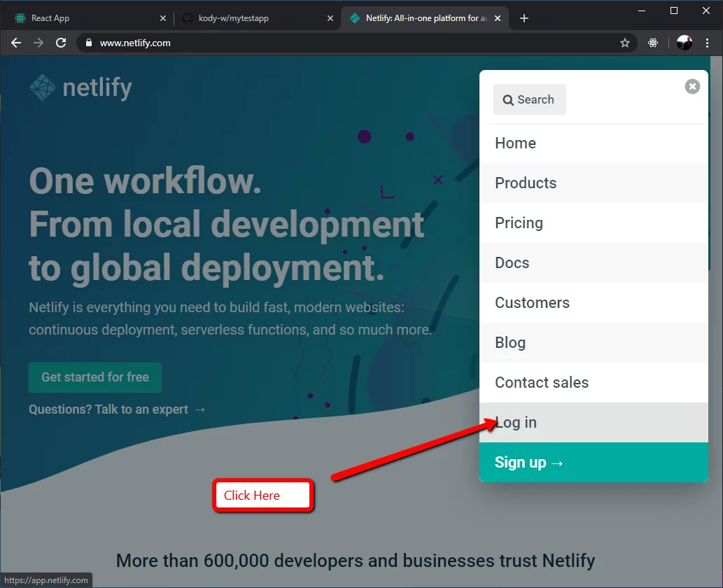Close the navigation menu panel

(692, 86)
